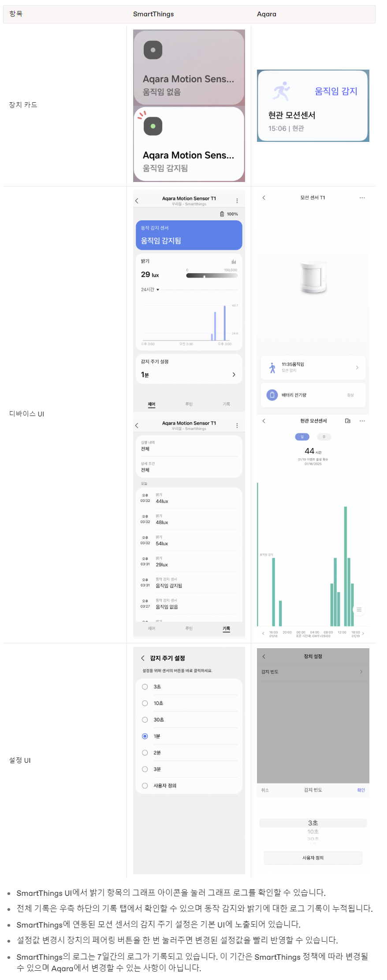The width and height of the screenshot is (387, 980).
Task: Tap the gray '움직임 없음' device card icon
Action: 153,50
